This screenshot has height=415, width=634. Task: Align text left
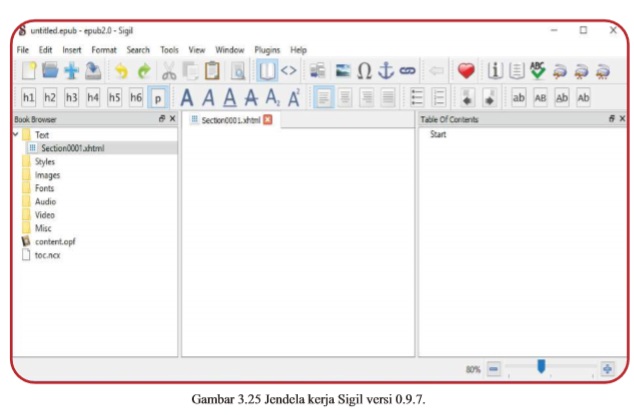coord(323,97)
